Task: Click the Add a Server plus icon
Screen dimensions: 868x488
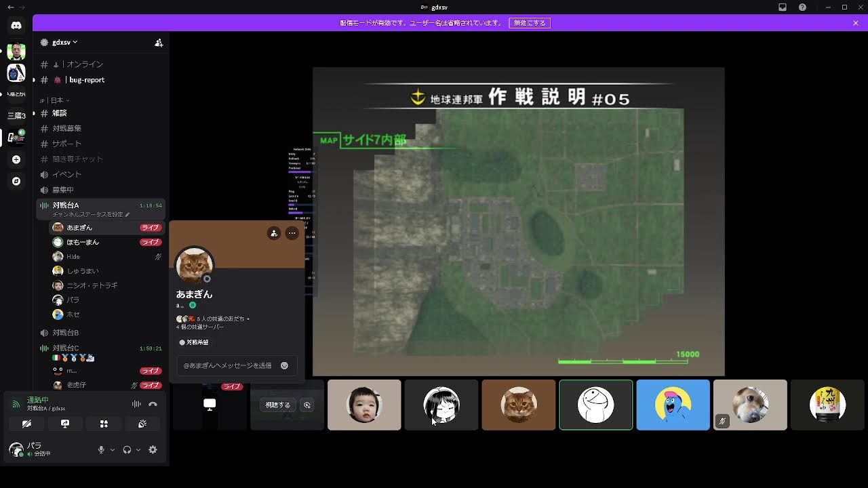Action: coord(16,159)
